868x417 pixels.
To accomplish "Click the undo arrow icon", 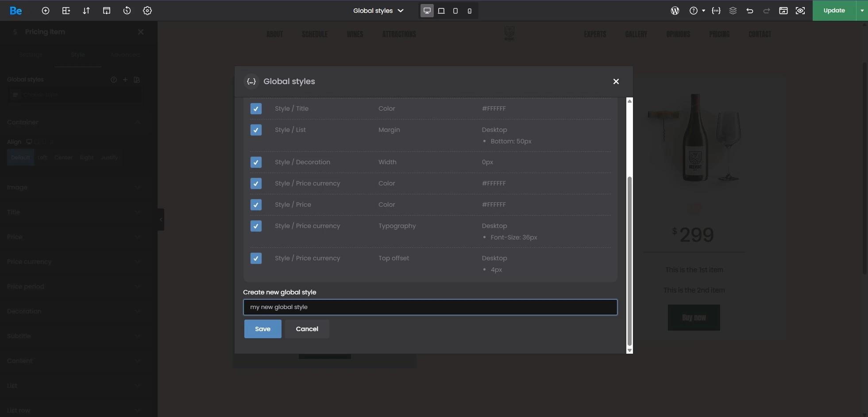I will pyautogui.click(x=749, y=11).
